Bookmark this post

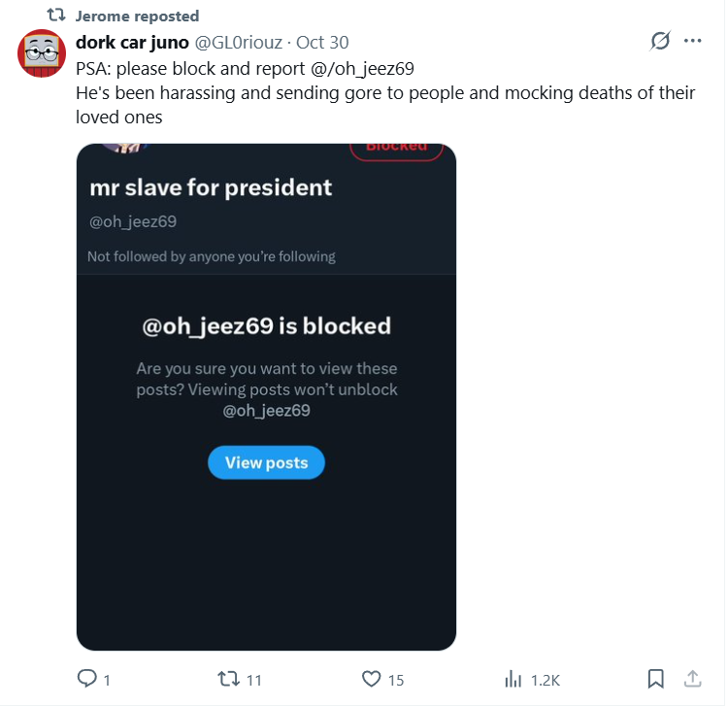655,679
